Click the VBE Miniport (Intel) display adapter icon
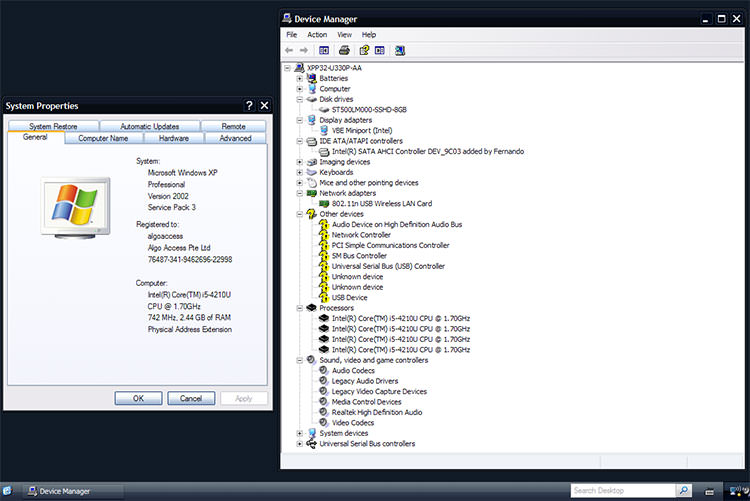Screen dimensions: 750x501 [323, 130]
